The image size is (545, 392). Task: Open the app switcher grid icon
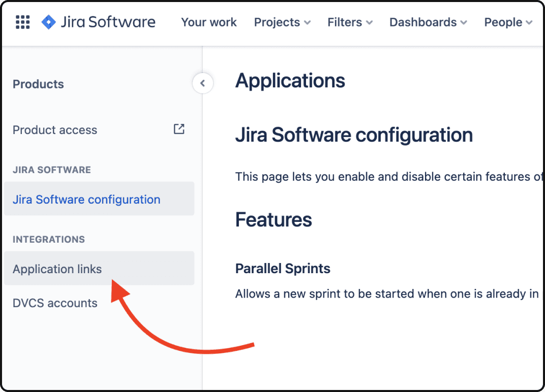(x=22, y=22)
